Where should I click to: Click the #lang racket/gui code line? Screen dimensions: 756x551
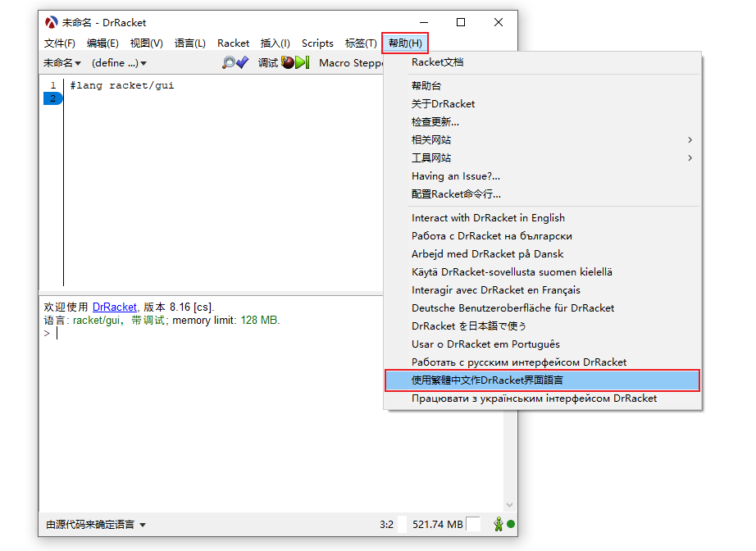click(122, 86)
